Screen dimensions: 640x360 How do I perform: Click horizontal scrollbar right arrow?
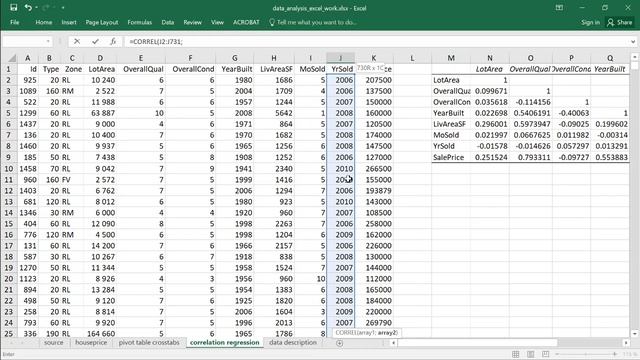click(x=626, y=343)
